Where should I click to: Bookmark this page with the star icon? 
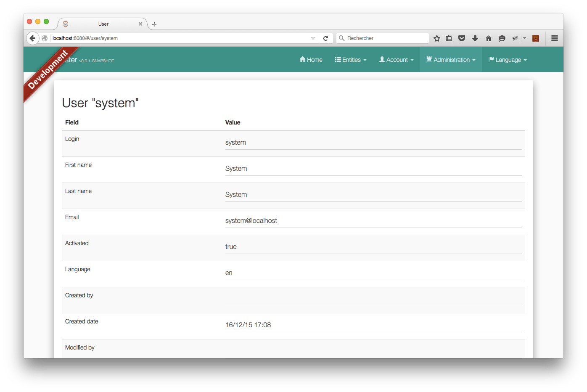point(436,38)
